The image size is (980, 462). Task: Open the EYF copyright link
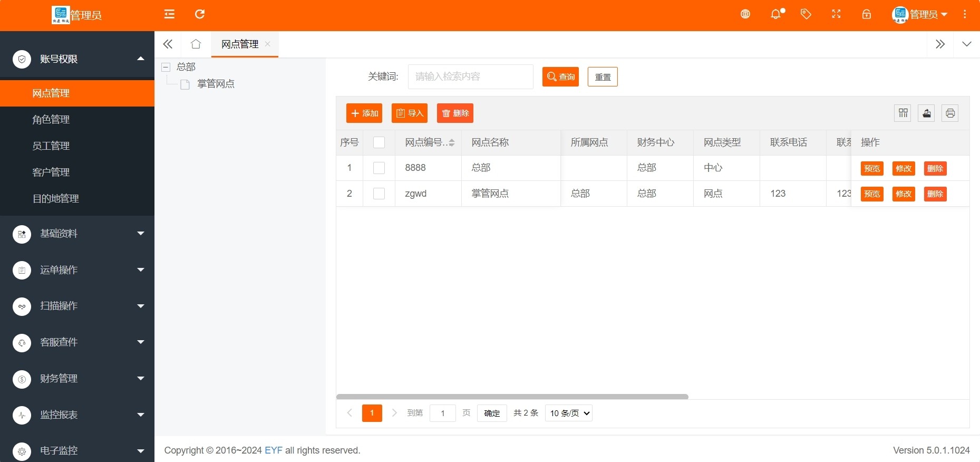point(274,450)
